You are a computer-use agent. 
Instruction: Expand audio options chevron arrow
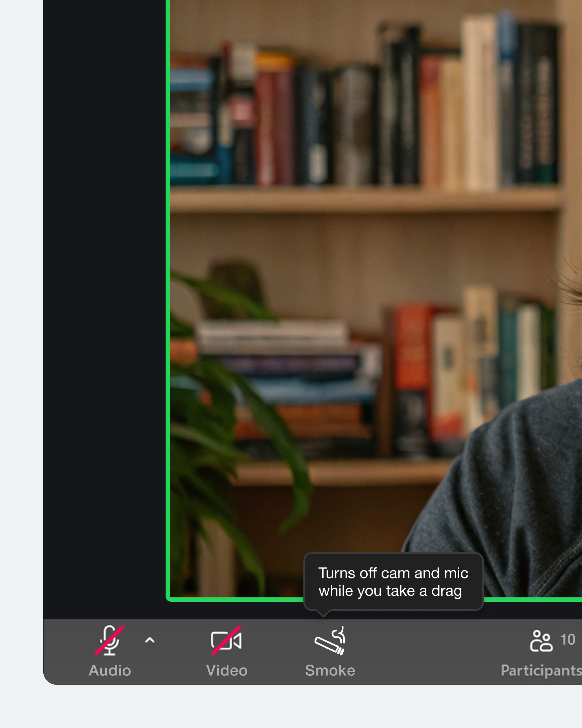tap(149, 640)
